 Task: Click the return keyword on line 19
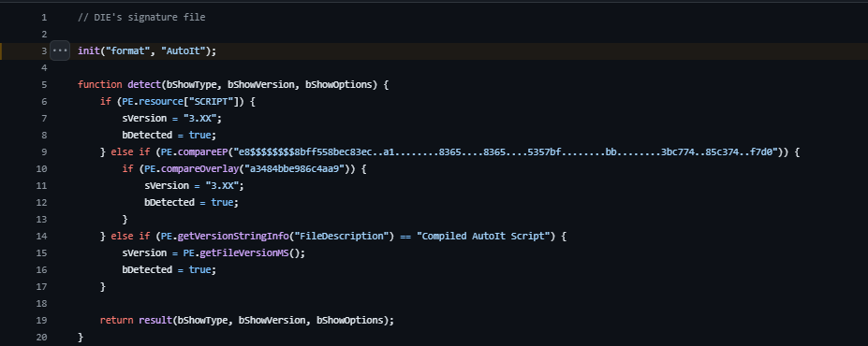tap(117, 320)
